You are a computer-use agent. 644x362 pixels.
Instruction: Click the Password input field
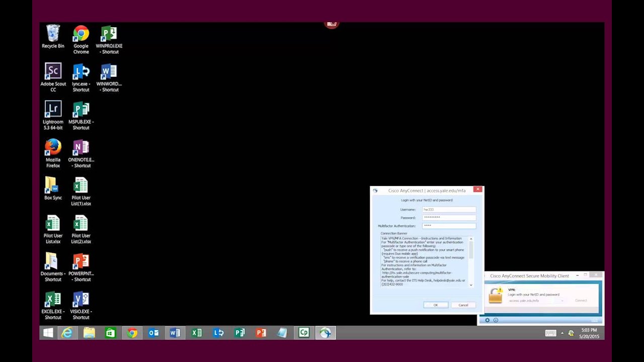tap(449, 218)
